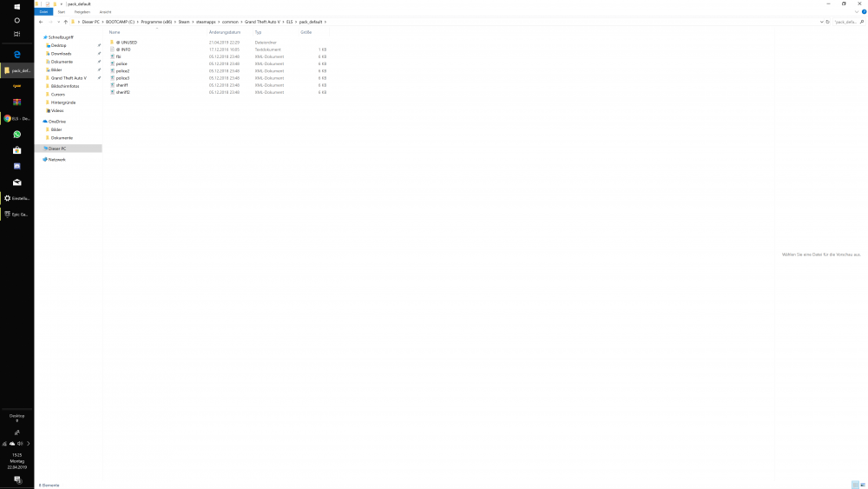Click the OneDrive cloud tray icon
The width and height of the screenshot is (868, 489).
coord(12,444)
